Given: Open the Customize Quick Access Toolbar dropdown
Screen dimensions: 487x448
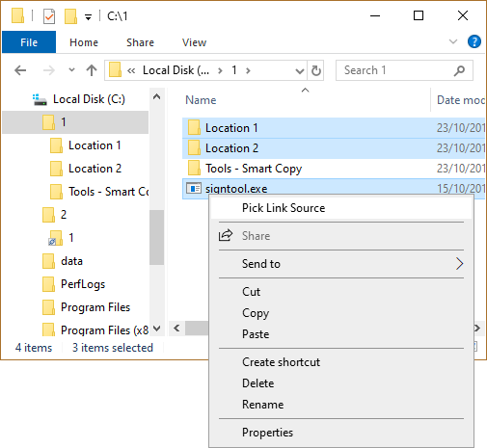Looking at the screenshot, I should 88,17.
